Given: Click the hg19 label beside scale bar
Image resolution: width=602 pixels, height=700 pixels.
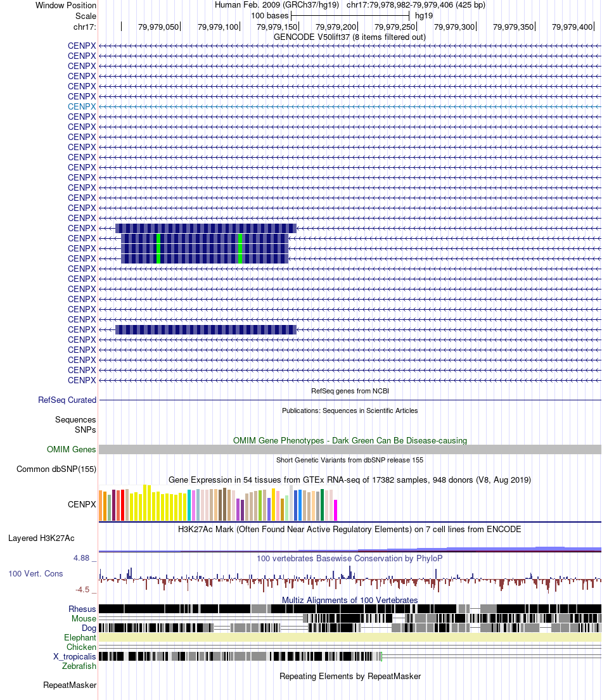Looking at the screenshot, I should pyautogui.click(x=424, y=16).
